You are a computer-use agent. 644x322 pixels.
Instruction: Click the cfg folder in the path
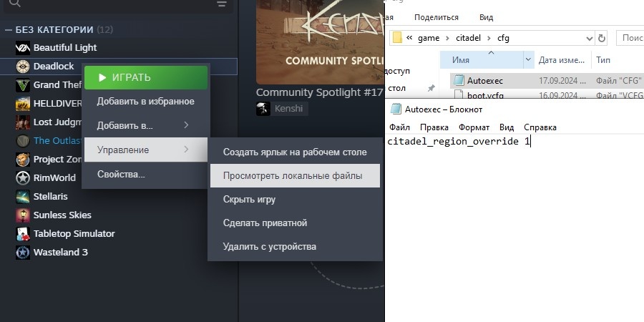tap(503, 38)
